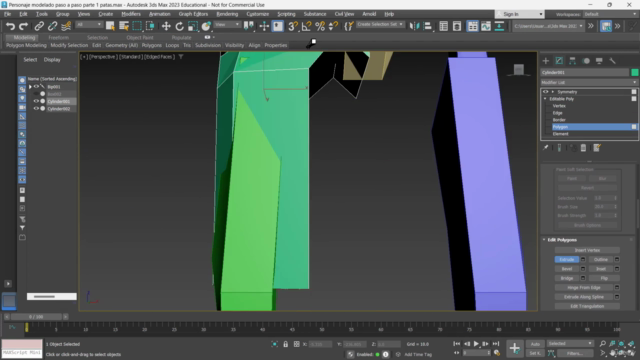Click the time slider 0/100 handle
This screenshot has height=360, width=640.
pos(36,317)
